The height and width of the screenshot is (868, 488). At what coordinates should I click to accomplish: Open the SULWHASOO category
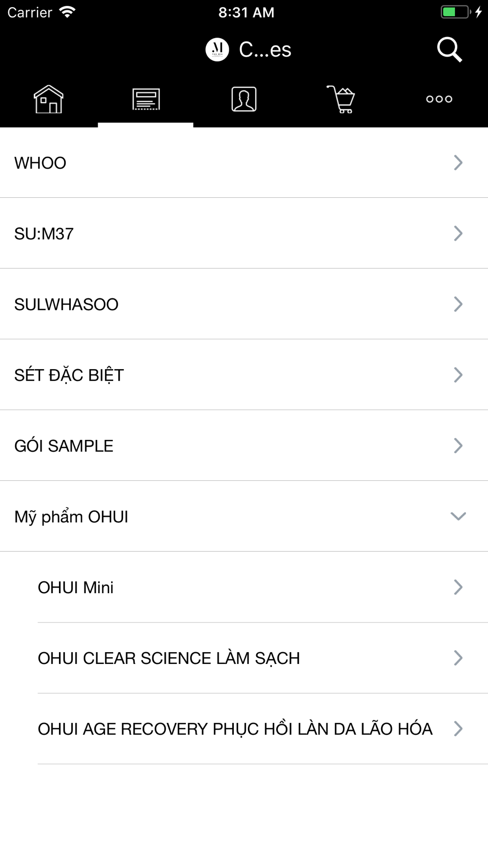[x=66, y=304]
